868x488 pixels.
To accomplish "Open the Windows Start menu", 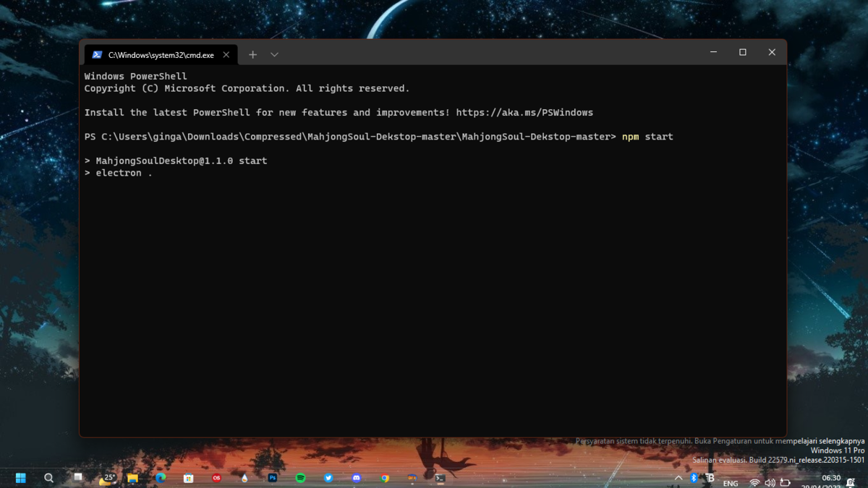I will 21,478.
